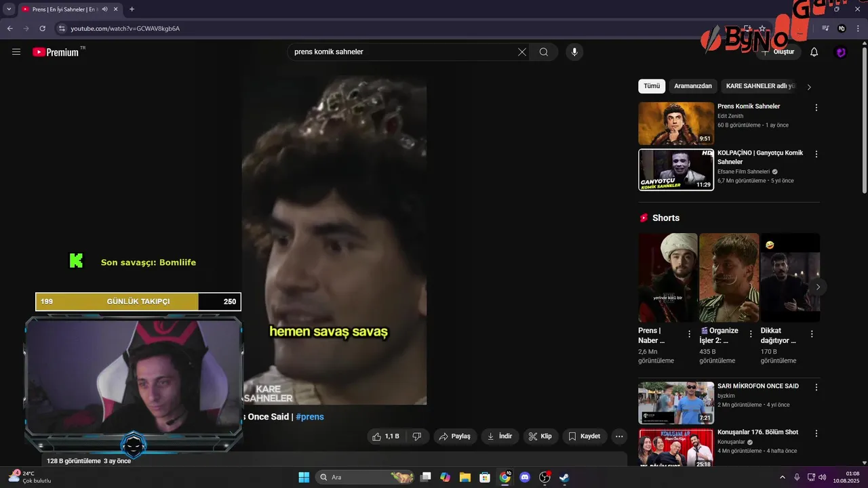Select KARE SAHNELER adlı chip
Screen dimensions: 868x488
[x=759, y=86]
